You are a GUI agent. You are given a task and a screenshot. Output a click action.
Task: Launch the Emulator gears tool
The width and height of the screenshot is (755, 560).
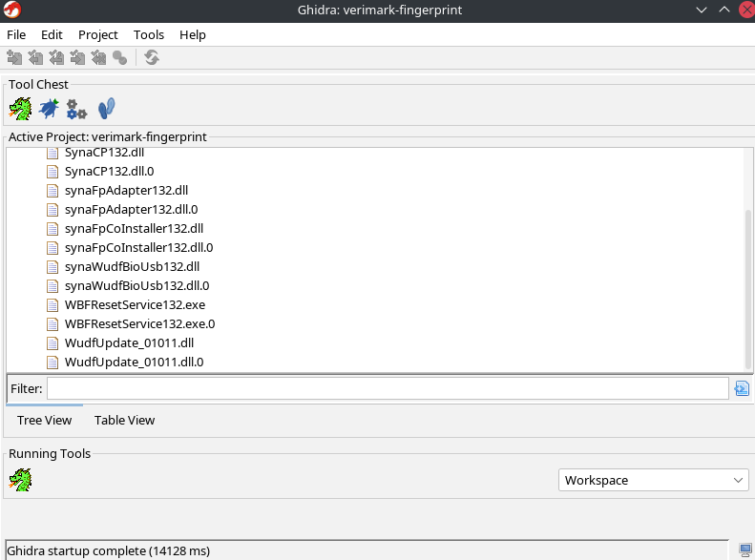coord(76,109)
